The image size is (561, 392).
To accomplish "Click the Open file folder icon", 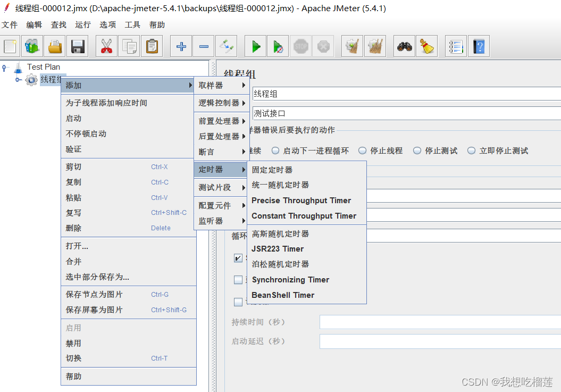I will [x=55, y=46].
